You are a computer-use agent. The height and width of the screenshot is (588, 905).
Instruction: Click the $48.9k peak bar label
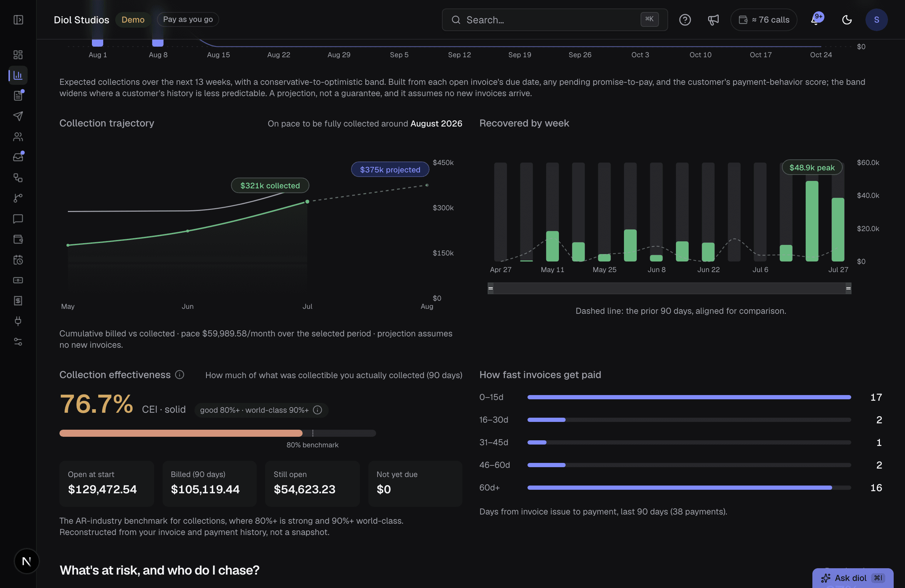click(x=812, y=167)
